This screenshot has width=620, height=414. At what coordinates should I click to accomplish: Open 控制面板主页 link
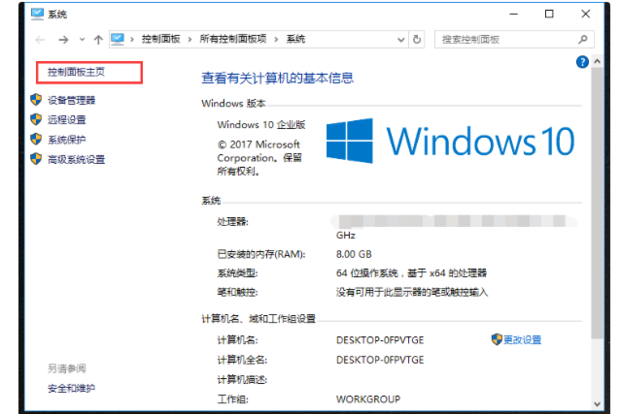coord(76,72)
